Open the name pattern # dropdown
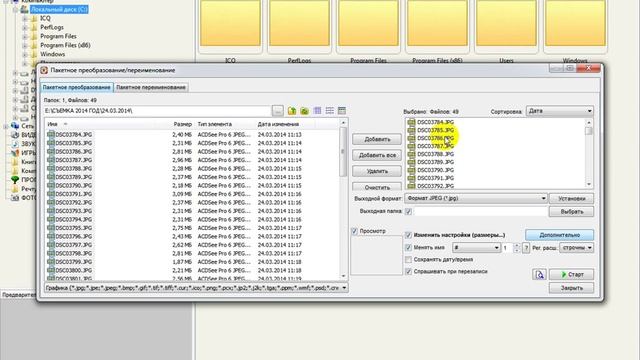 pos(476,248)
